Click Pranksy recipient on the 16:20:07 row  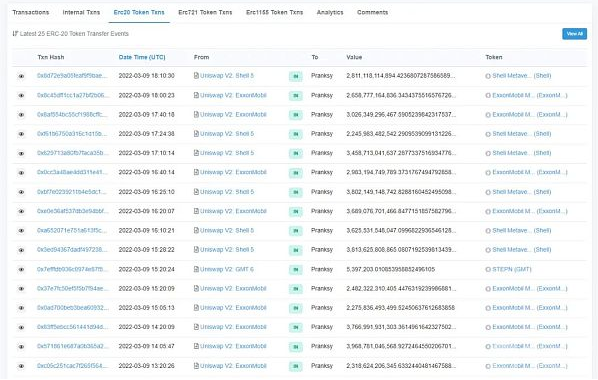[x=322, y=211]
